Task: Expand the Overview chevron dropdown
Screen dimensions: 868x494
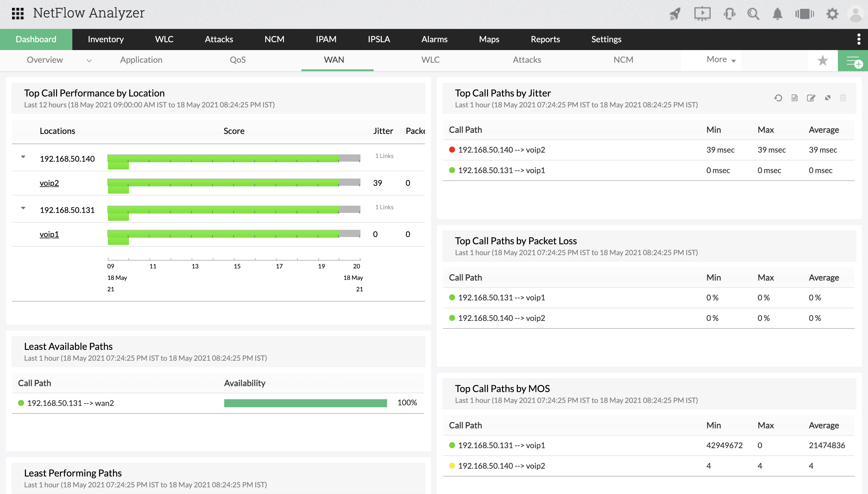Action: [x=89, y=61]
